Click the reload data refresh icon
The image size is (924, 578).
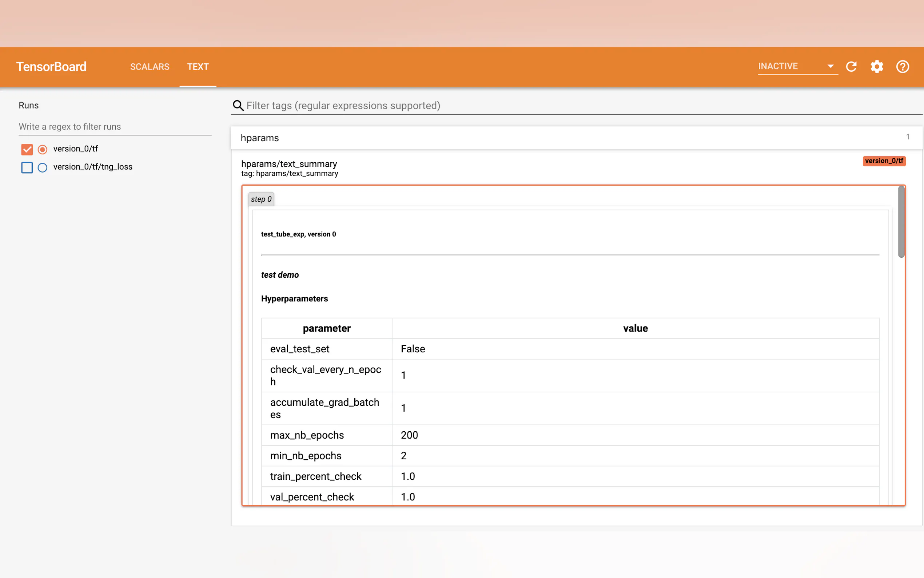851,67
